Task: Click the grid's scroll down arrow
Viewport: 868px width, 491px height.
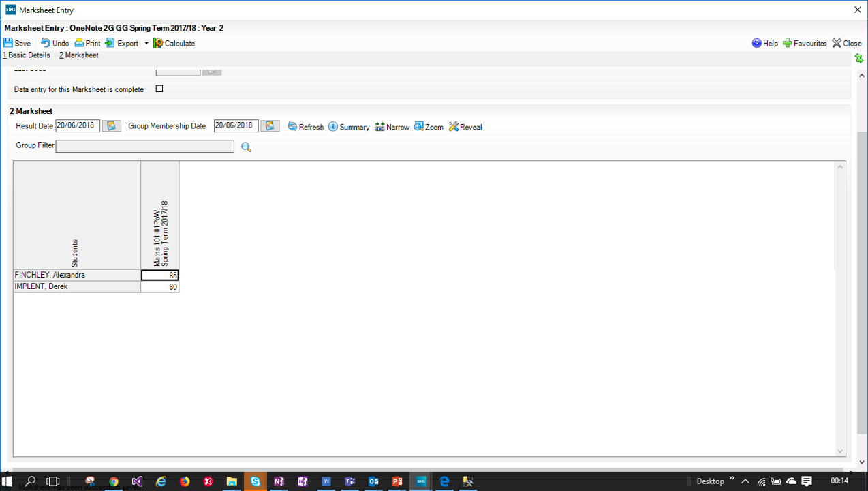Action: pos(841,451)
